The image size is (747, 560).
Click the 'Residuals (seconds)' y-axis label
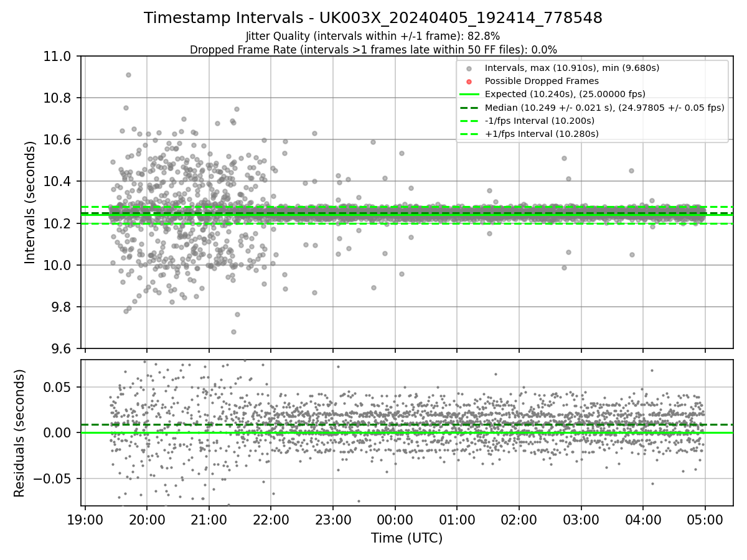point(19,433)
